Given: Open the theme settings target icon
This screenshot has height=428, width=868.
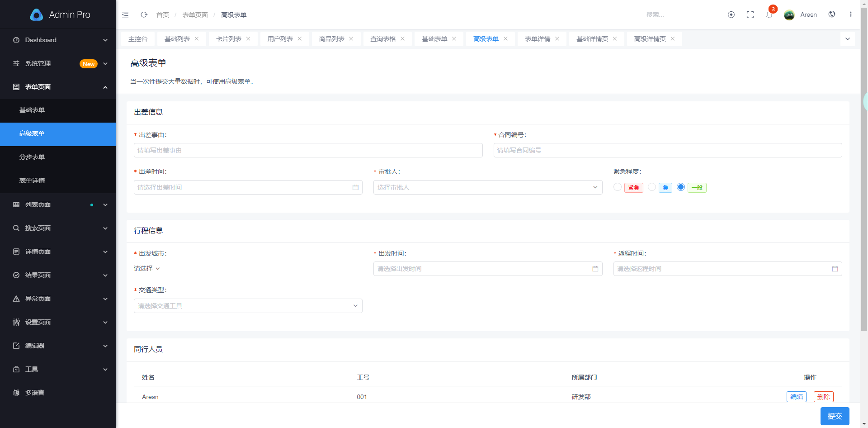Looking at the screenshot, I should click(x=731, y=14).
